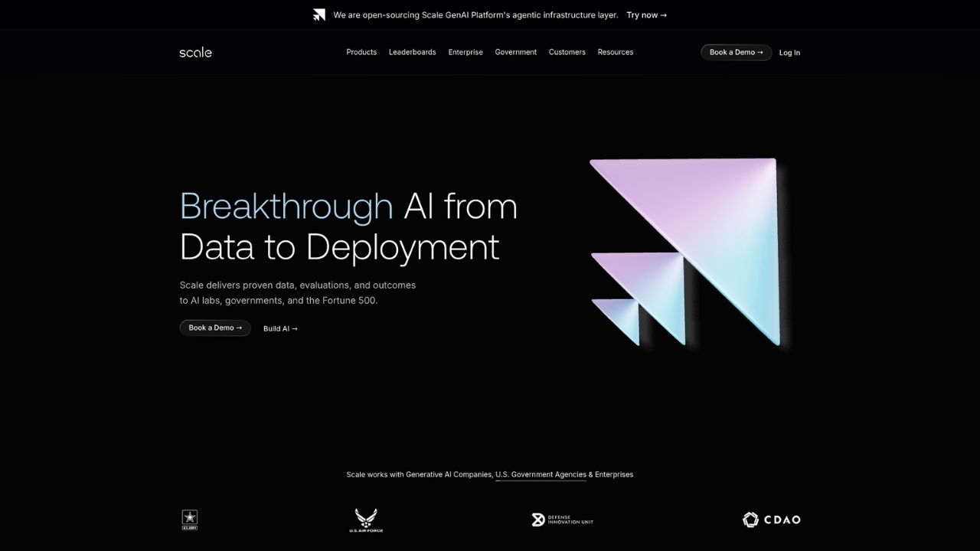Select the Enterprises tab
The image size is (980, 551).
(x=614, y=474)
